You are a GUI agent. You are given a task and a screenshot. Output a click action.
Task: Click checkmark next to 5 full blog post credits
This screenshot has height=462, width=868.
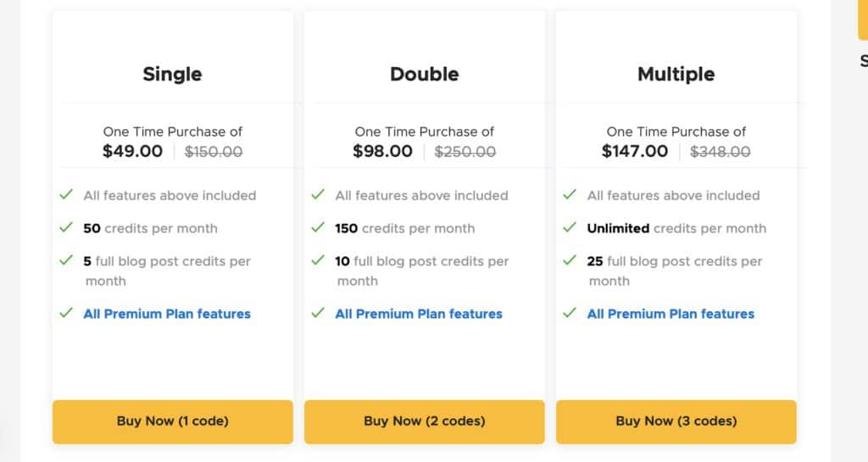click(66, 260)
